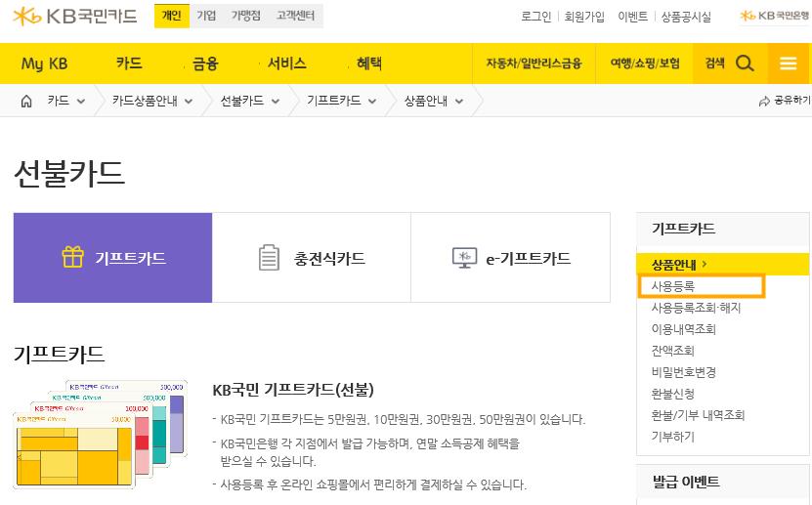The height and width of the screenshot is (505, 812).
Task: Open 이용내역조회 in the sidebar
Action: click(684, 329)
